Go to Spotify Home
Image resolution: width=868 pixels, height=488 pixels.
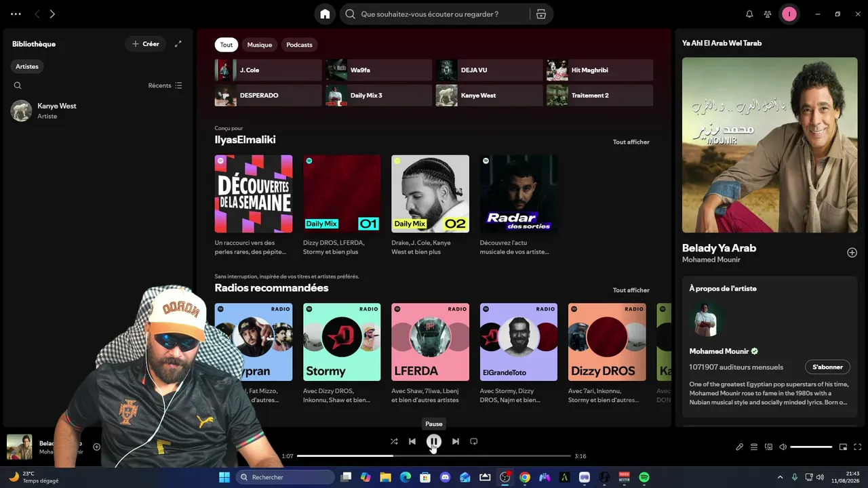(x=325, y=14)
